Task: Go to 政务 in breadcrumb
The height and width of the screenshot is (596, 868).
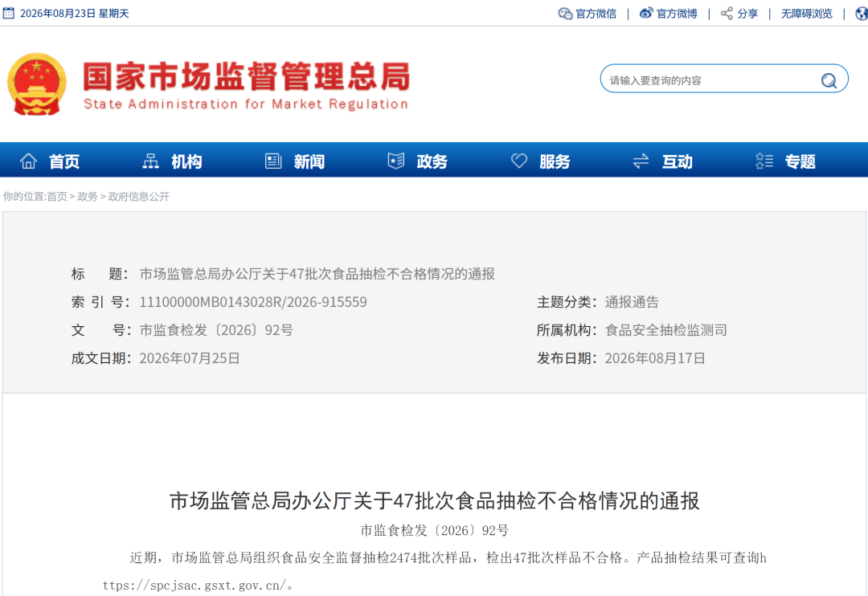Action: [x=88, y=197]
